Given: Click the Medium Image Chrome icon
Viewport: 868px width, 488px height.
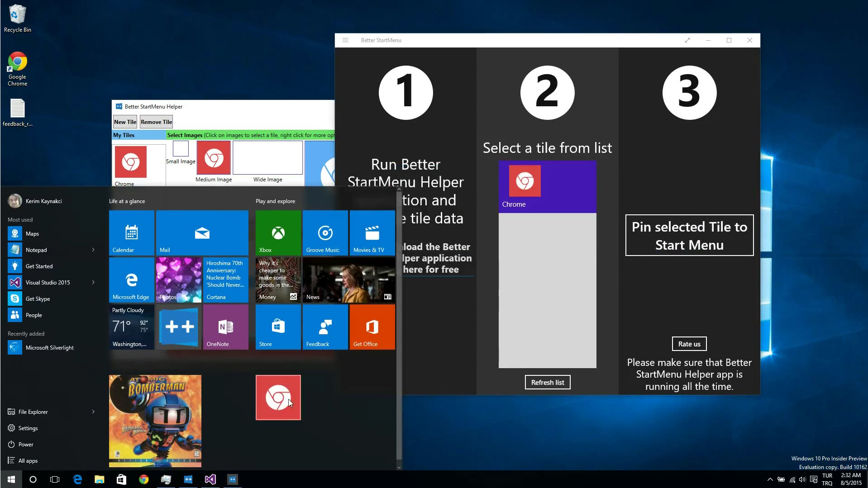Looking at the screenshot, I should (213, 158).
